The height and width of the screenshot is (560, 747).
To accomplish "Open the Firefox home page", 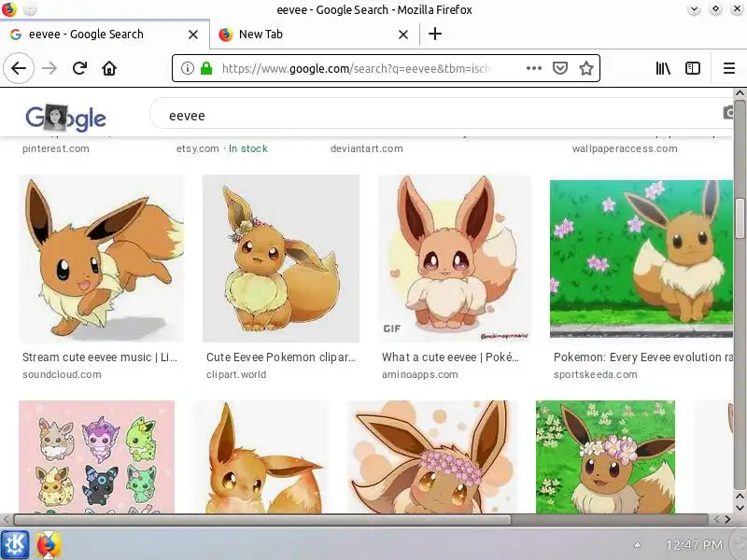I will 109,68.
